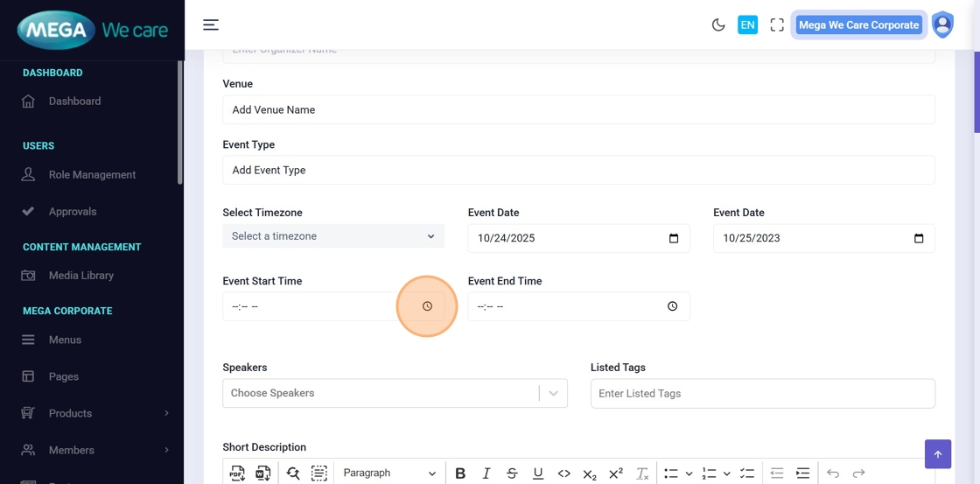Open Role Management in the sidebar
The height and width of the screenshot is (484, 980).
pyautogui.click(x=92, y=174)
